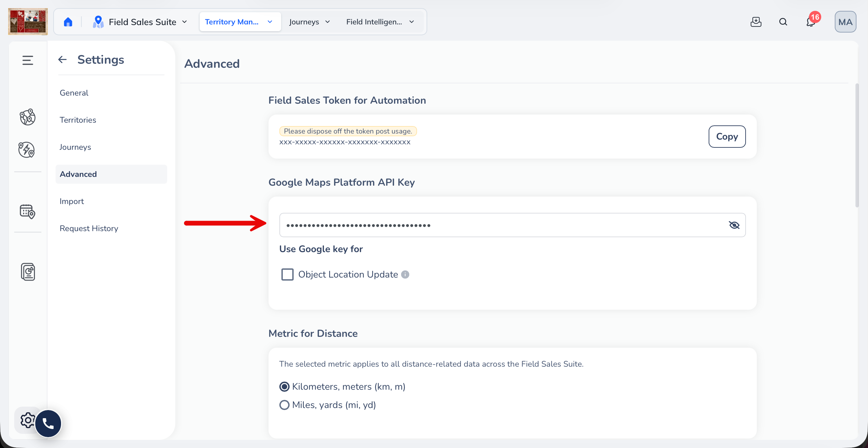Click the 'Advanced' page title
868x448 pixels.
(x=212, y=64)
